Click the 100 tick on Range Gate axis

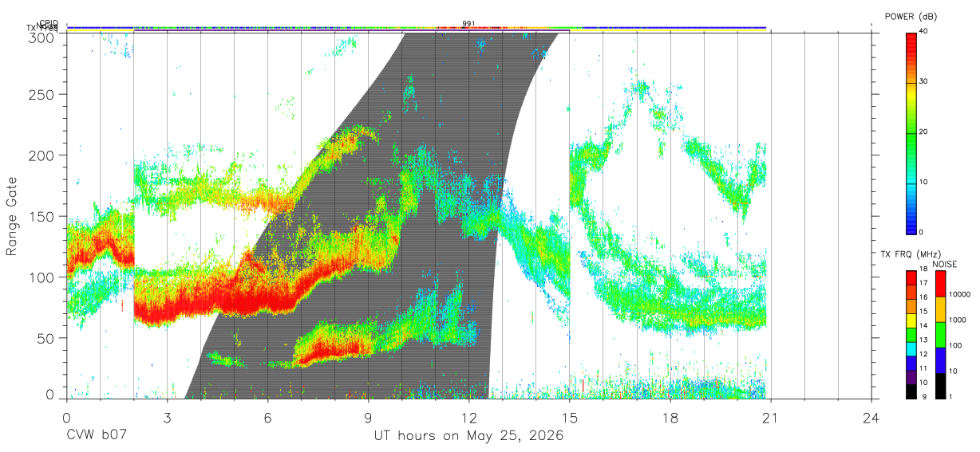pos(43,277)
